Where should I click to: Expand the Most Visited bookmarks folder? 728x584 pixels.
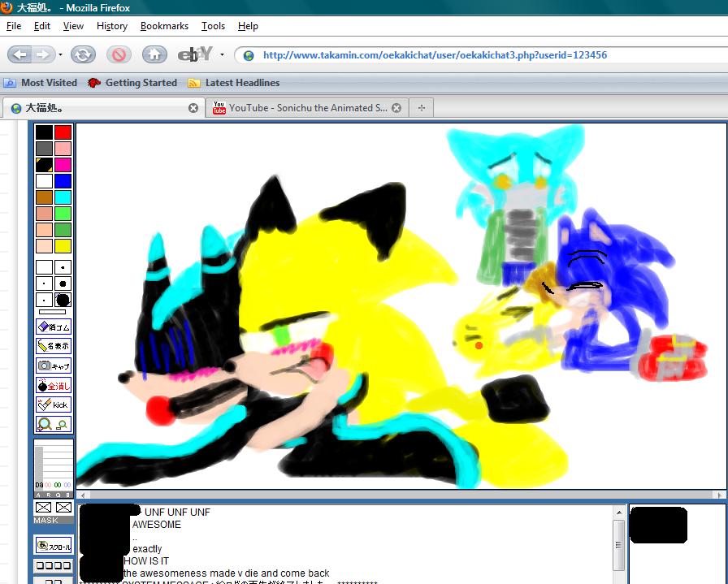[x=41, y=83]
